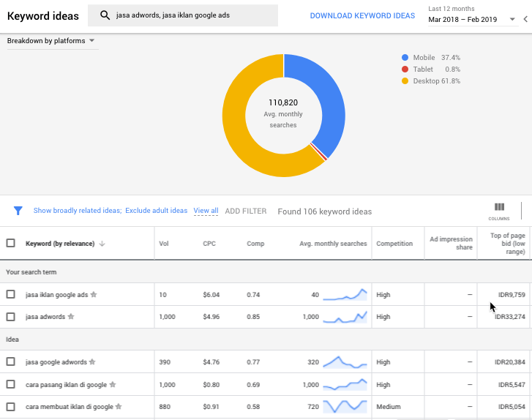Viewport: 532px width, 420px height.
Task: Sort by the 'Comp' column header
Action: point(255,244)
